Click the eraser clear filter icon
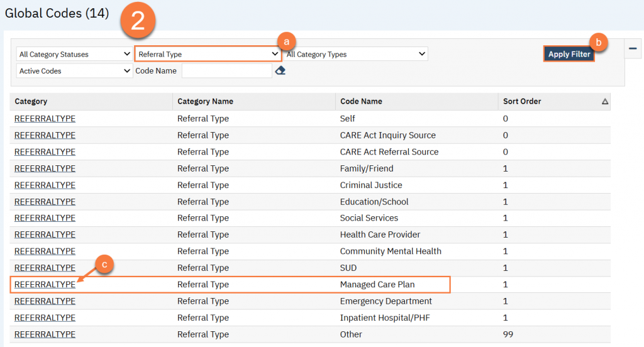 pos(280,71)
